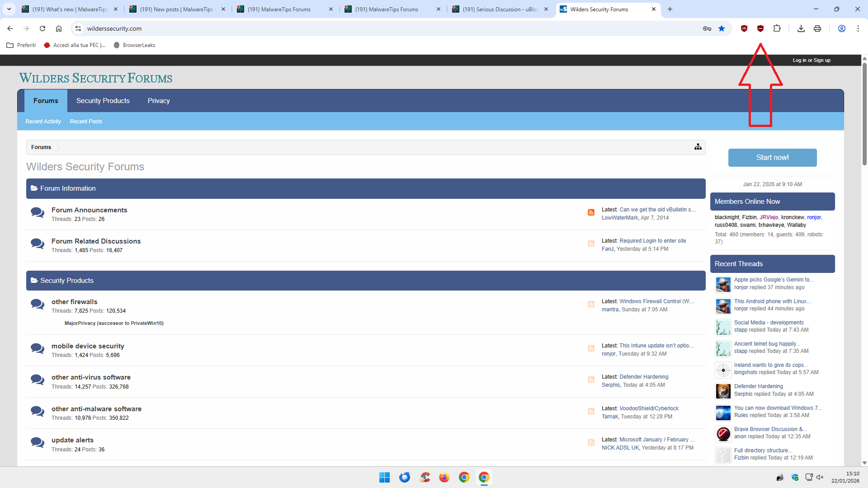Image resolution: width=868 pixels, height=488 pixels.
Task: Click the print icon in toolbar
Action: point(817,28)
